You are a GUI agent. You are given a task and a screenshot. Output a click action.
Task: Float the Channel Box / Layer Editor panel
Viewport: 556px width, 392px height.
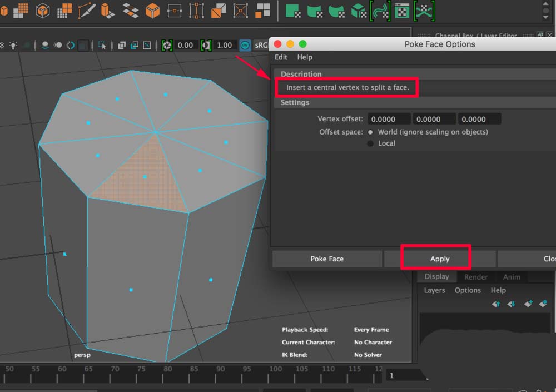[x=540, y=35]
